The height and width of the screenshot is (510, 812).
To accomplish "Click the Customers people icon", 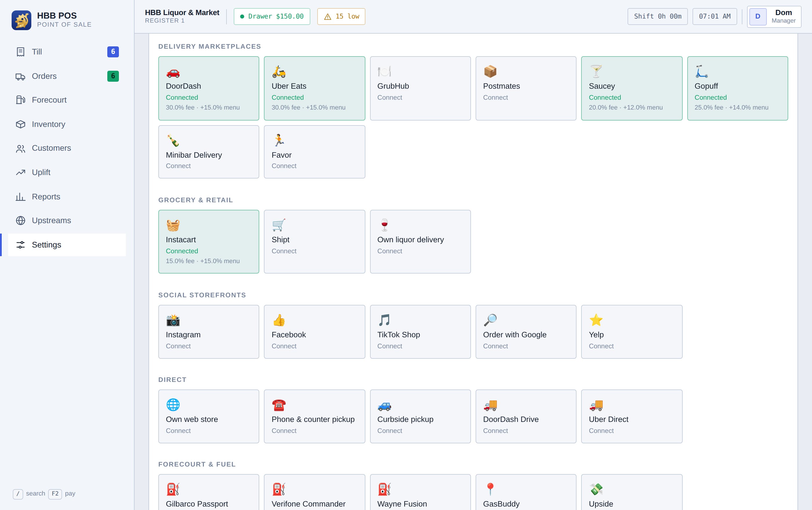I will (x=21, y=148).
